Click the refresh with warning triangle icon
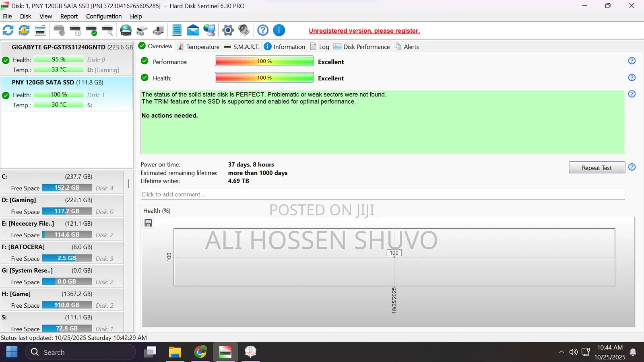The width and height of the screenshot is (644, 362). tap(24, 30)
